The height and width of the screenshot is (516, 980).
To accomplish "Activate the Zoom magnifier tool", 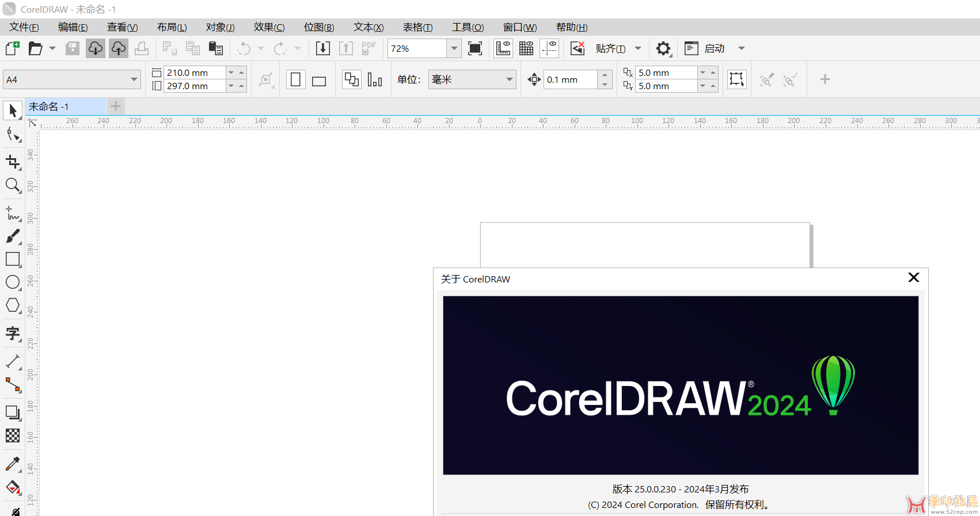I will (x=13, y=185).
